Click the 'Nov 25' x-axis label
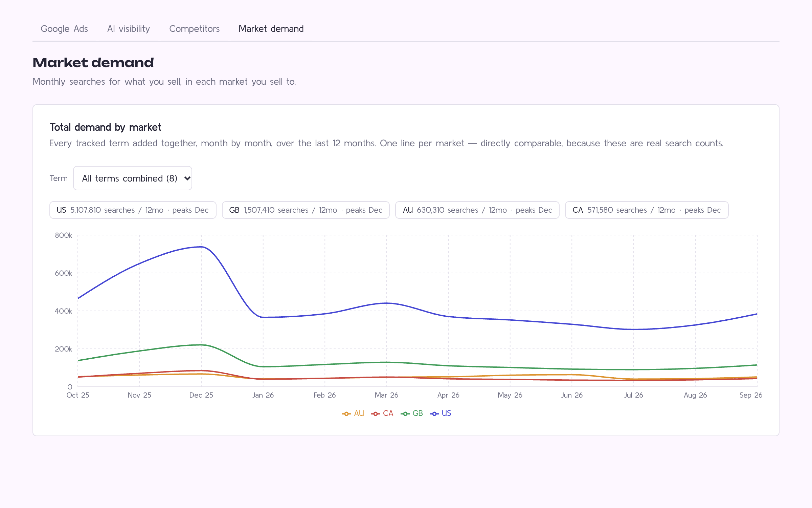 tap(139, 395)
